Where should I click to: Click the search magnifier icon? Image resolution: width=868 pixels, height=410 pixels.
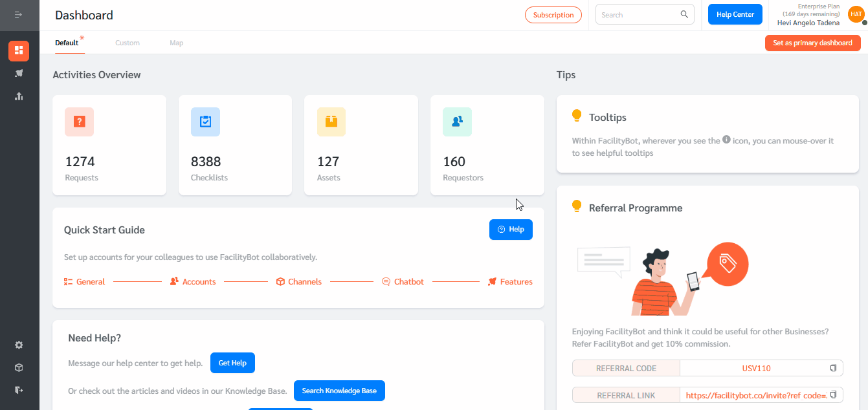tap(684, 14)
